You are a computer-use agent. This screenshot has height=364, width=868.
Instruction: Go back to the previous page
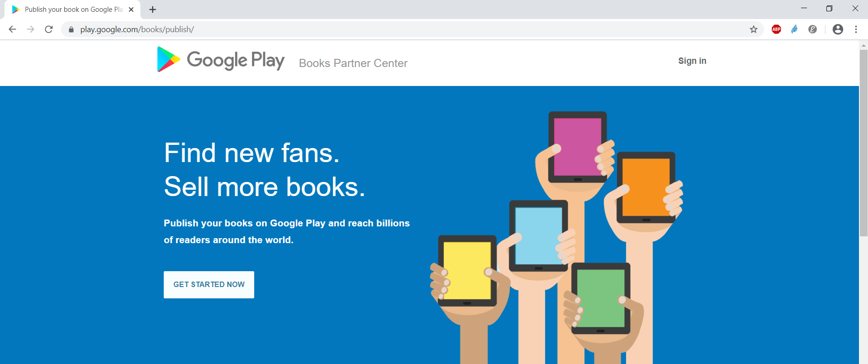click(12, 29)
